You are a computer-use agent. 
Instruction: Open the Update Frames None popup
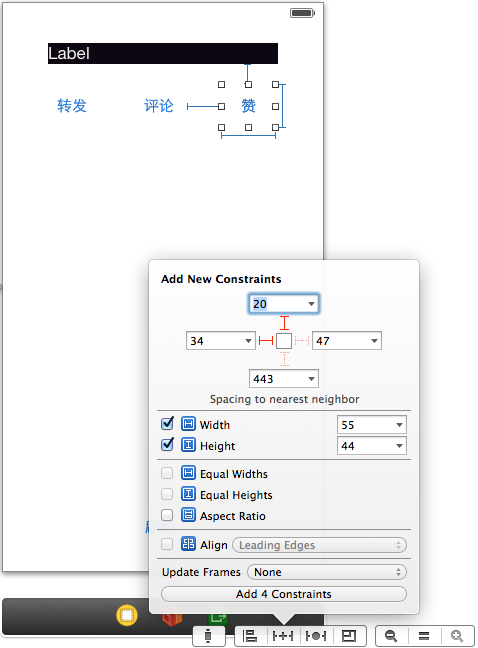(x=327, y=572)
